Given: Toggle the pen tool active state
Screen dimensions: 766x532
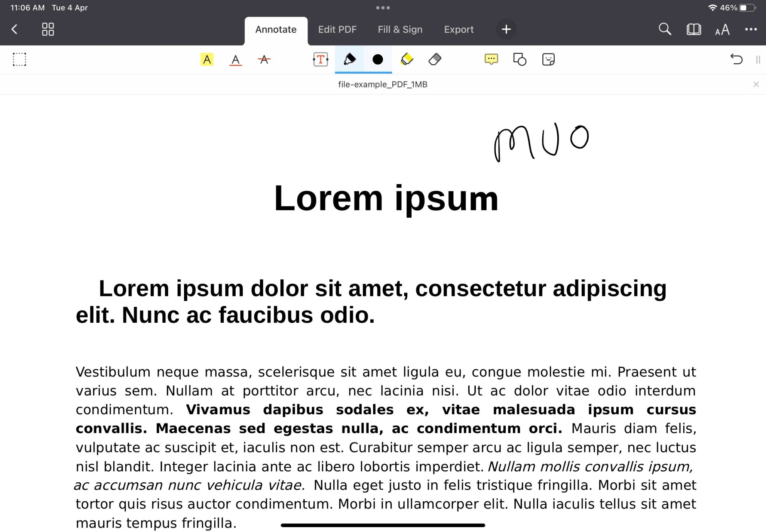Looking at the screenshot, I should coord(348,59).
